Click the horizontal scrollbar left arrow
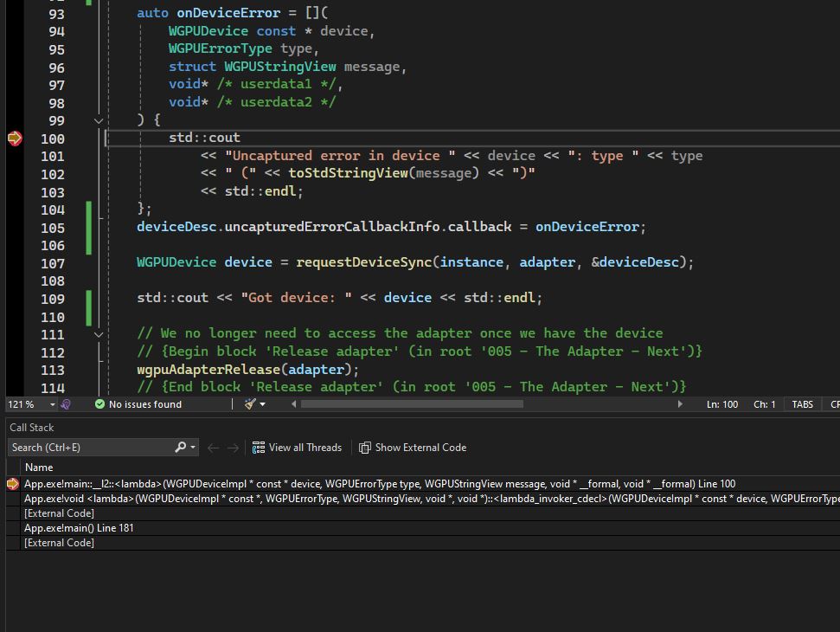The height and width of the screenshot is (632, 840). click(293, 404)
